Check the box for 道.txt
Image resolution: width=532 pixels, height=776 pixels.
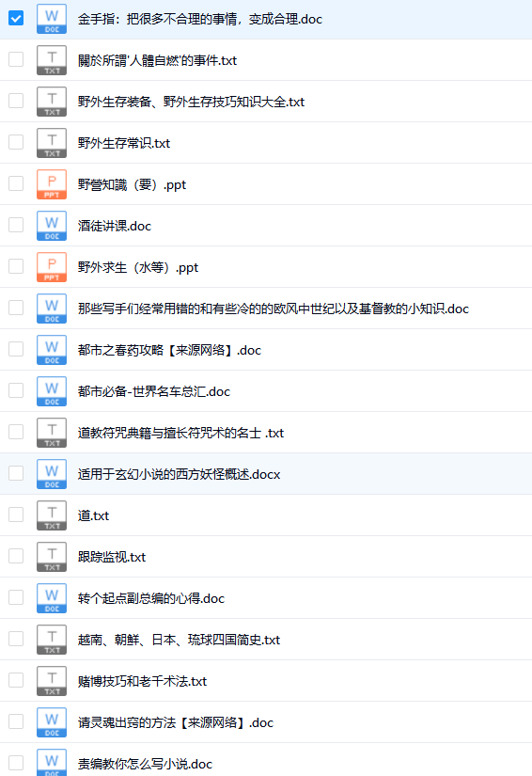[x=16, y=515]
